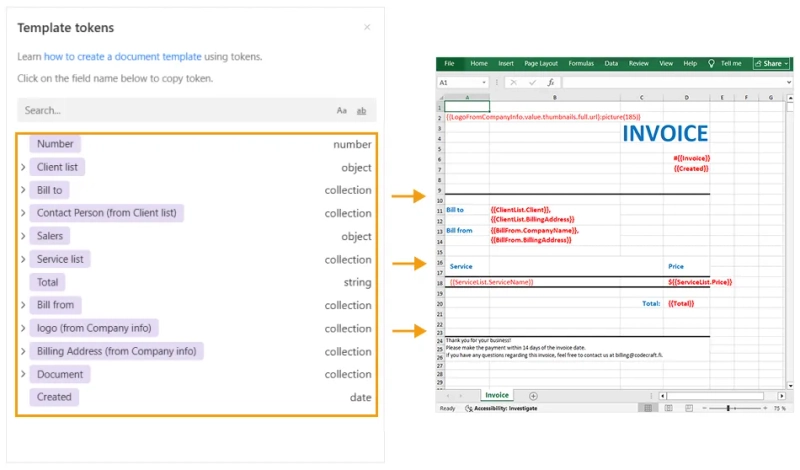This screenshot has height=470, width=800.
Task: Expand the Service list row
Action: pos(23,259)
